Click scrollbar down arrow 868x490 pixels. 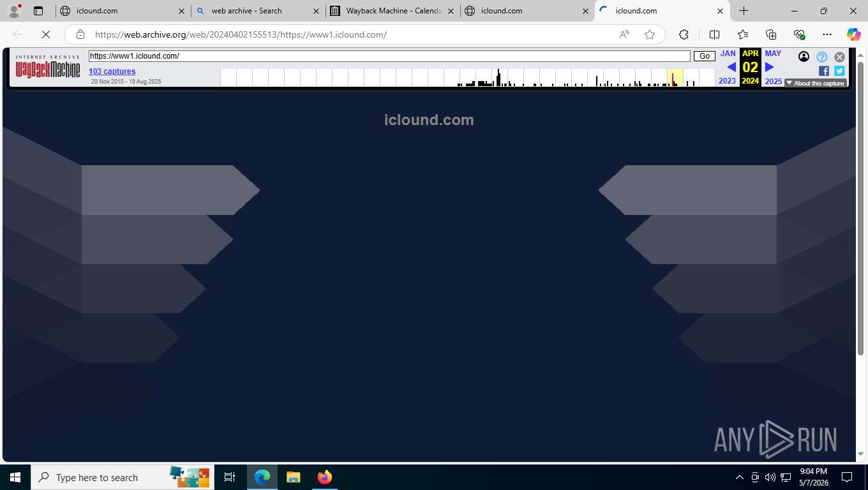(x=860, y=454)
